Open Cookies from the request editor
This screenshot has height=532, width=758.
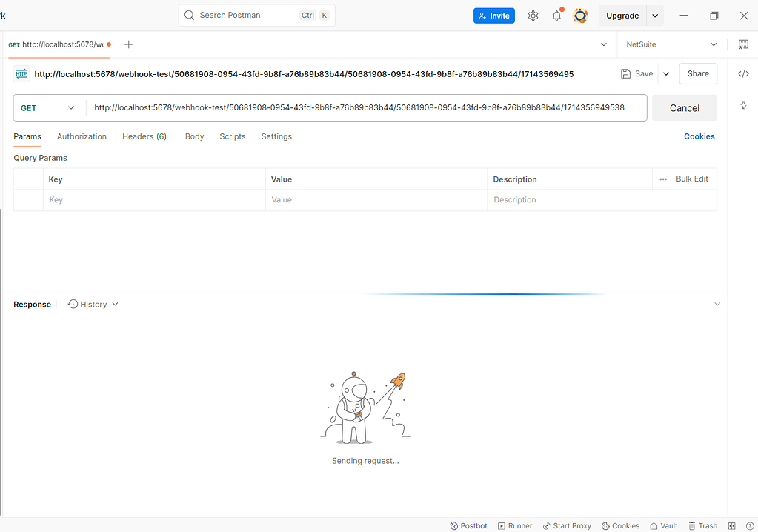coord(699,136)
